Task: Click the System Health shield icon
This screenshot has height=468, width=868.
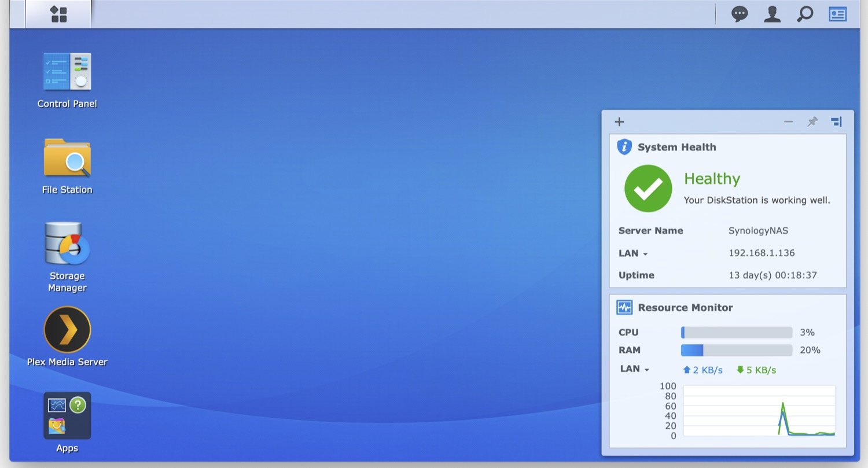Action: [x=624, y=147]
